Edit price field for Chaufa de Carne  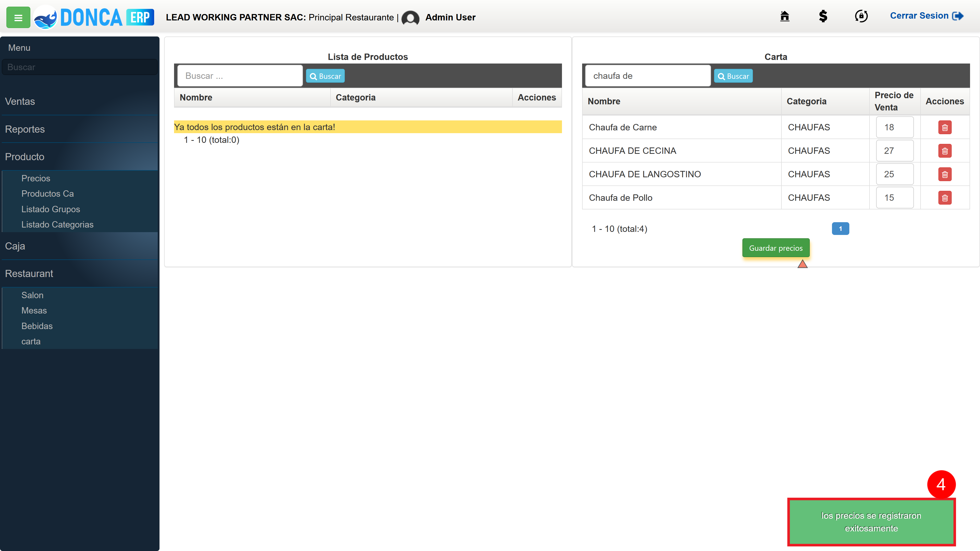tap(895, 127)
